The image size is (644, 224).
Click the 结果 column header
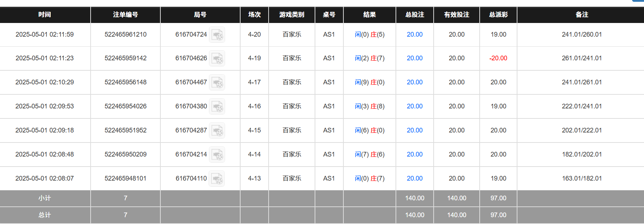pos(370,15)
